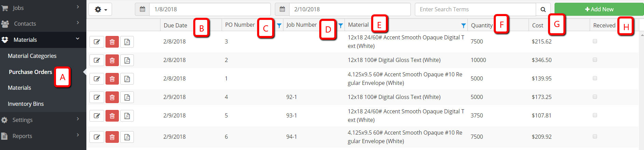Filter the Material column
This screenshot has width=644, height=150.
coord(463,25)
